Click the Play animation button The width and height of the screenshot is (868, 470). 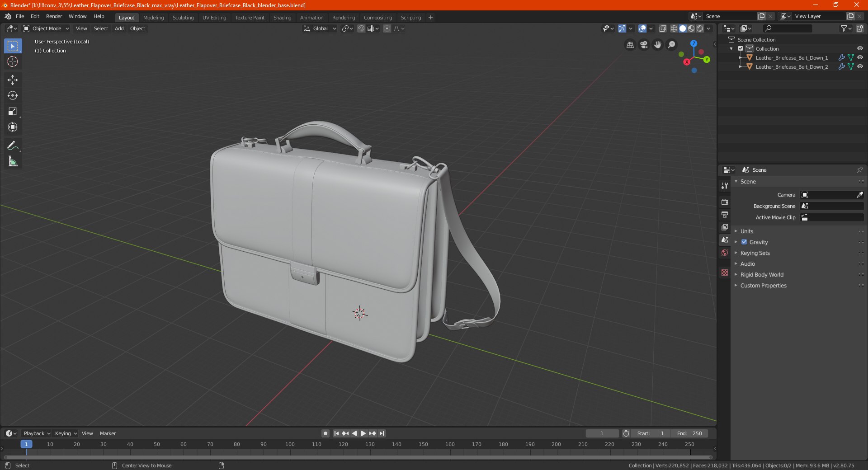tap(363, 433)
